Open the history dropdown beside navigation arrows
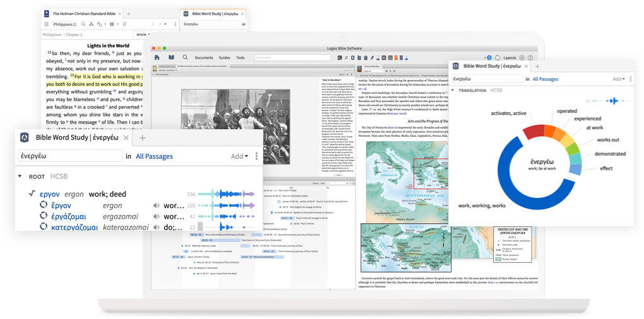Screen dimensions: 644x319 165,24
